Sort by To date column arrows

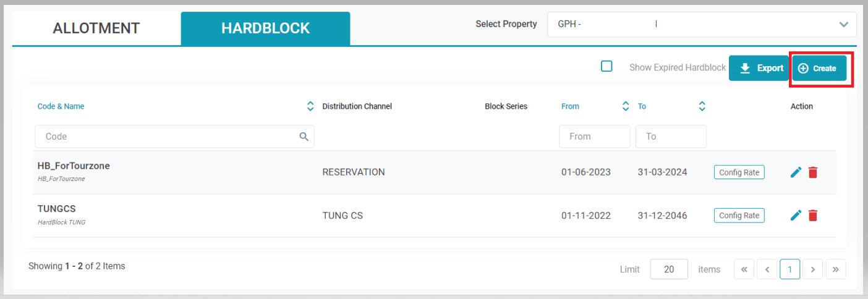pyautogui.click(x=702, y=106)
